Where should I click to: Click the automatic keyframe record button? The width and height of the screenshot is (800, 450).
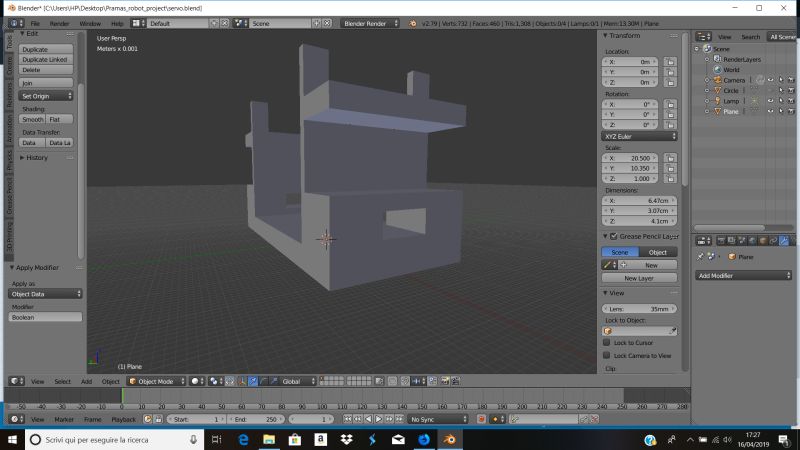pos(481,419)
